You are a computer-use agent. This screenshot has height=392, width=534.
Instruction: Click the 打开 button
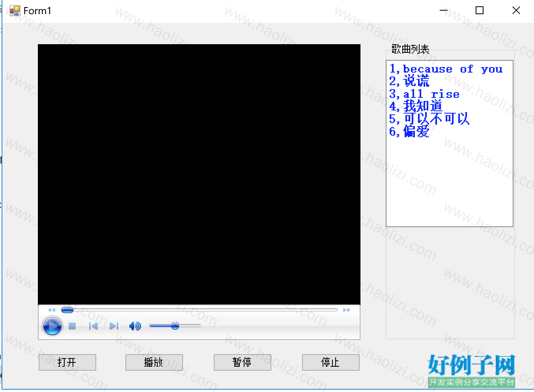(x=67, y=362)
